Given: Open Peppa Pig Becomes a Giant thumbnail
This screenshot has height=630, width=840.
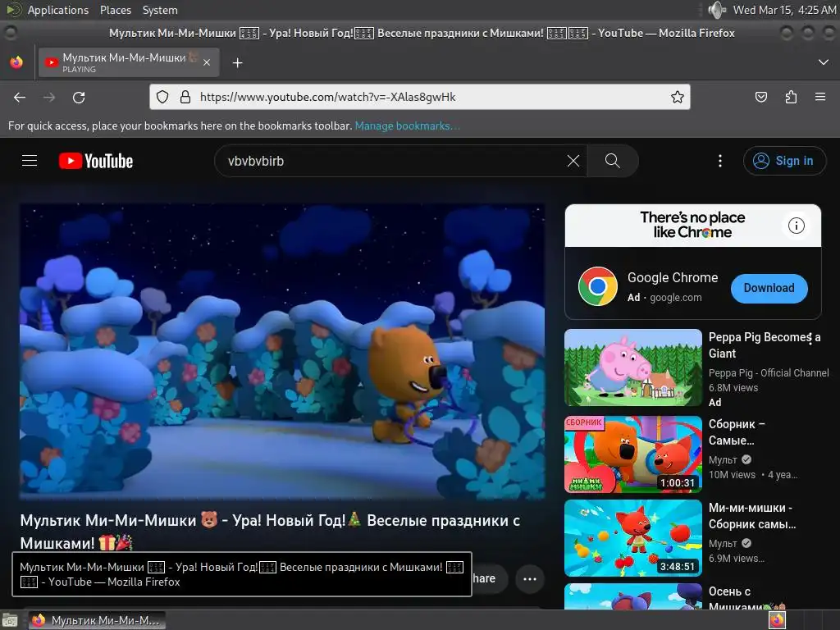Looking at the screenshot, I should coord(632,367).
